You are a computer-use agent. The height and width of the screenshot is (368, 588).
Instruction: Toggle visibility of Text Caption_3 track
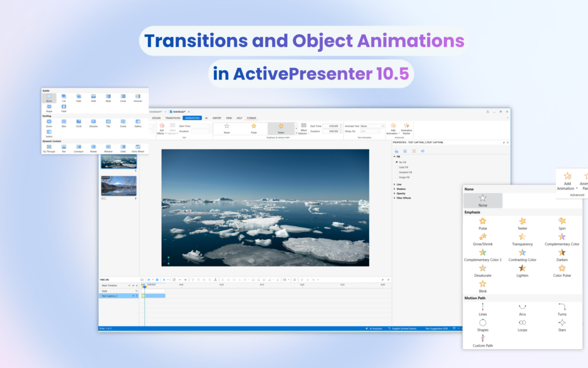[x=133, y=296]
